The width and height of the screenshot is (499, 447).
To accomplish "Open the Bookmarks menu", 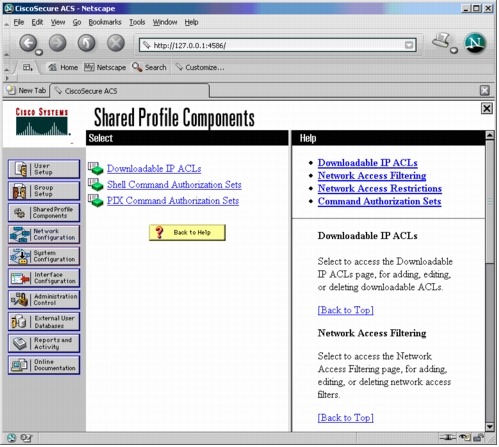I will point(105,22).
